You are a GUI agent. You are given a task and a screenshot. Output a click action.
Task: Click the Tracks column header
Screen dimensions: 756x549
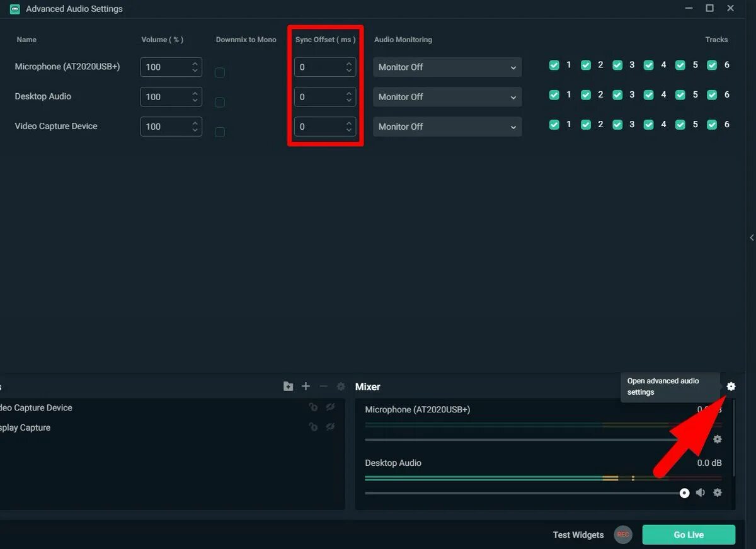click(x=716, y=40)
